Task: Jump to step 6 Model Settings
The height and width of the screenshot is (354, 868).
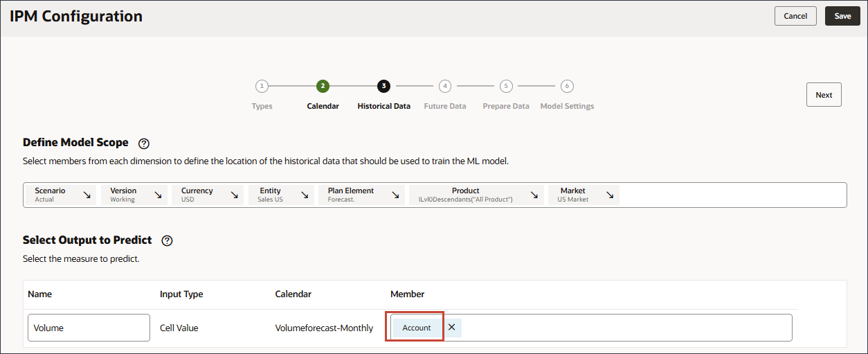Action: 567,87
